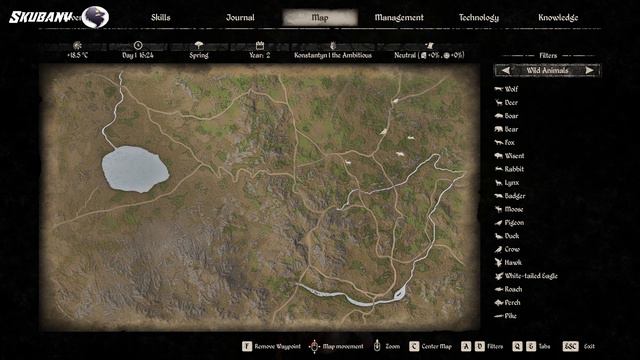
Task: Open the Journal tab
Action: tap(240, 18)
